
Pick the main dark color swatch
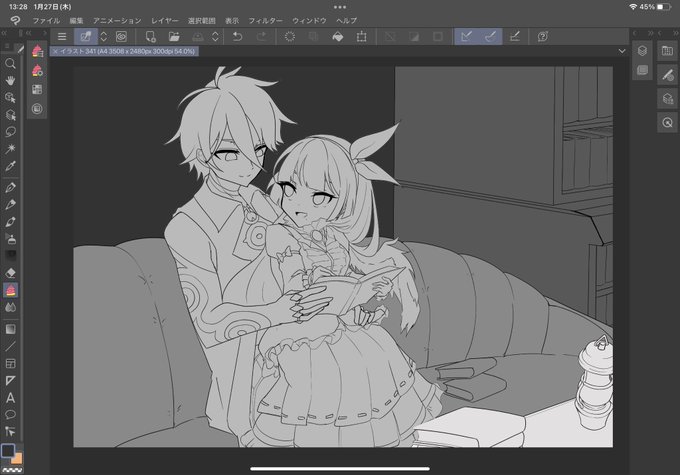click(8, 451)
